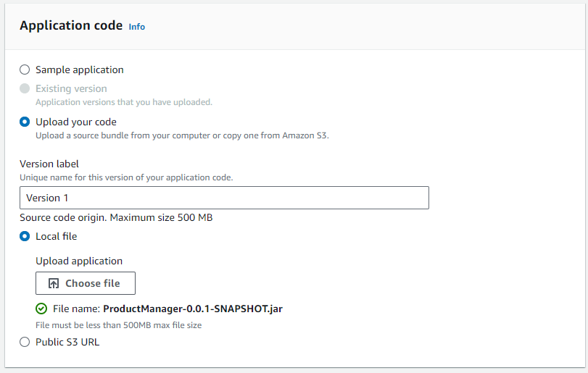Image resolution: width=588 pixels, height=373 pixels.
Task: Click the 'File must be less than 500MB' hint
Action: pyautogui.click(x=118, y=325)
